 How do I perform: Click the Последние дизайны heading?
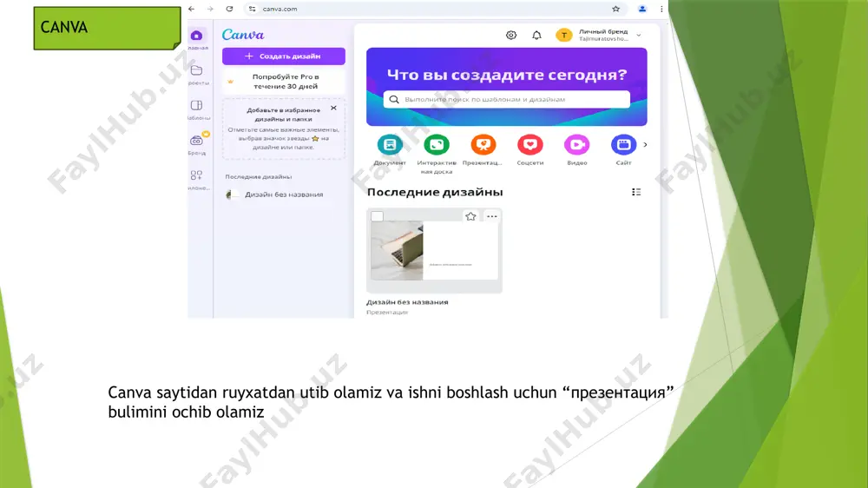(x=435, y=192)
